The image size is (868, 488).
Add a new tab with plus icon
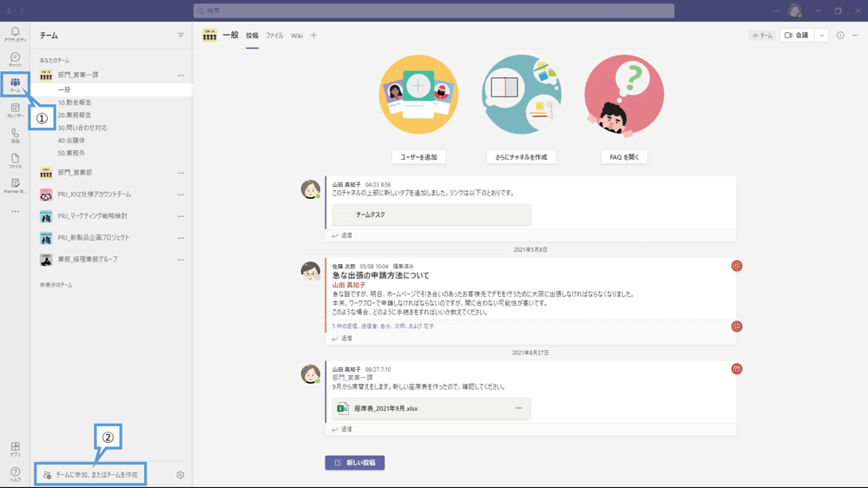click(313, 36)
